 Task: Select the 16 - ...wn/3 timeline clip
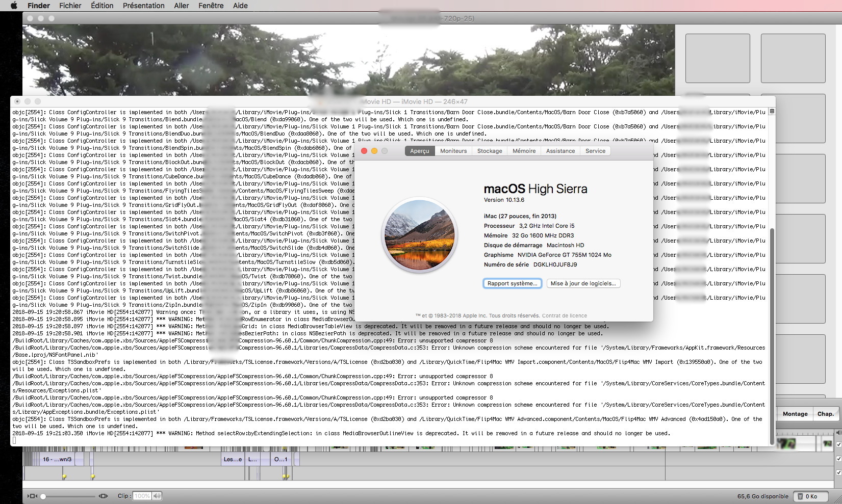[57, 459]
